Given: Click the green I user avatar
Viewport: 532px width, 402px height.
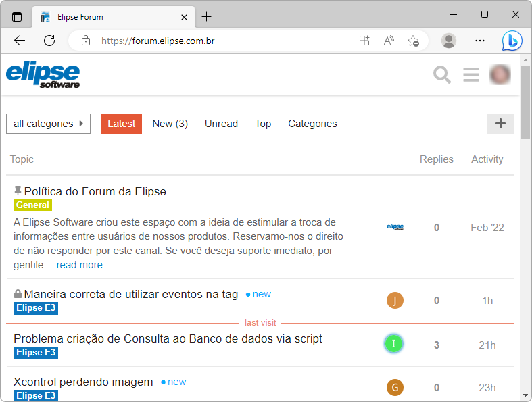Looking at the screenshot, I should [394, 345].
